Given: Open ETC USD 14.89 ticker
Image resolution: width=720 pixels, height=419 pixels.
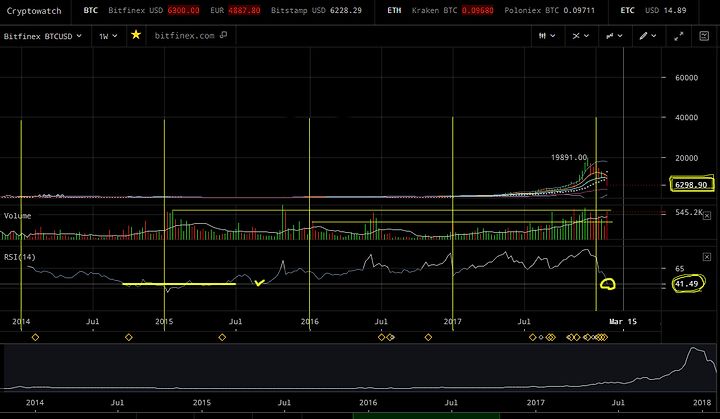Looking at the screenshot, I should [x=665, y=10].
